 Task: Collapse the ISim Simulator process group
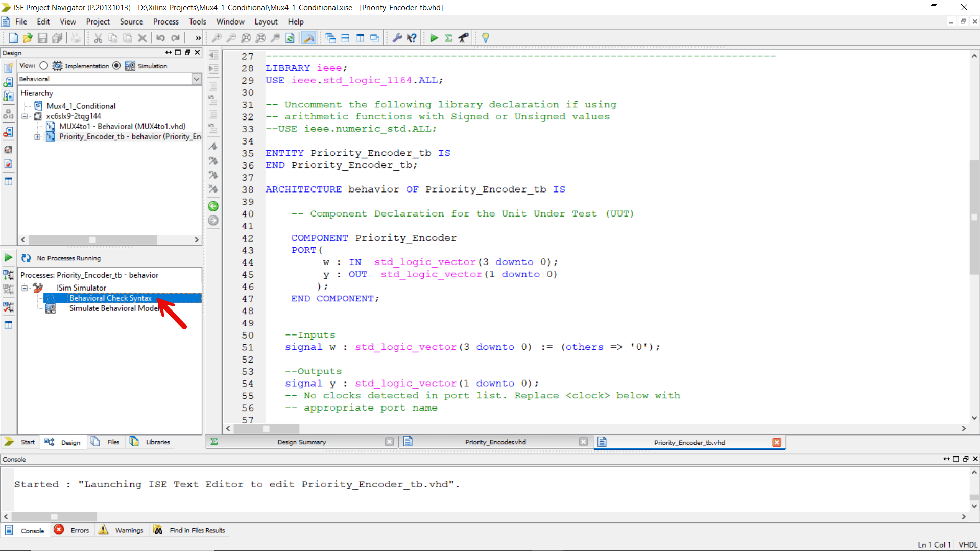point(25,288)
